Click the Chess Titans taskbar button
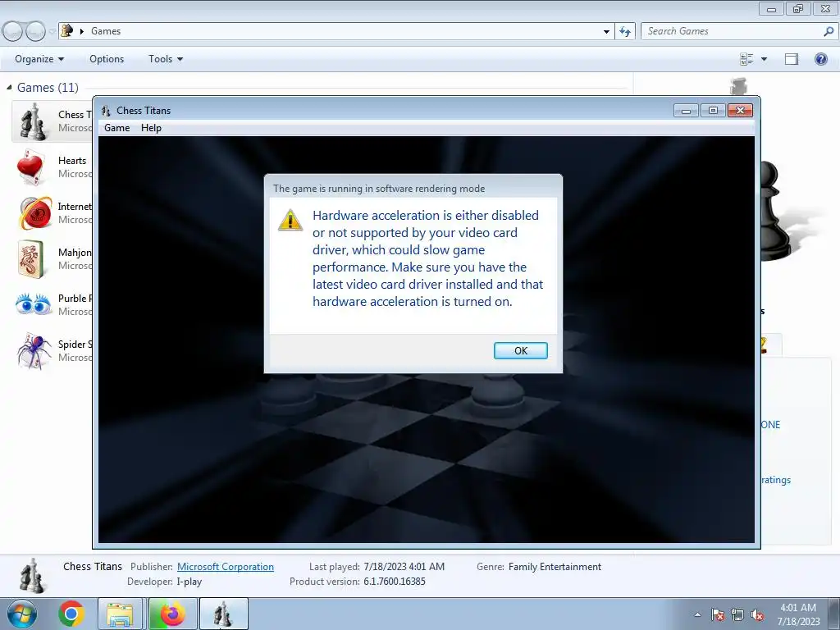Image resolution: width=840 pixels, height=630 pixels. [223, 614]
